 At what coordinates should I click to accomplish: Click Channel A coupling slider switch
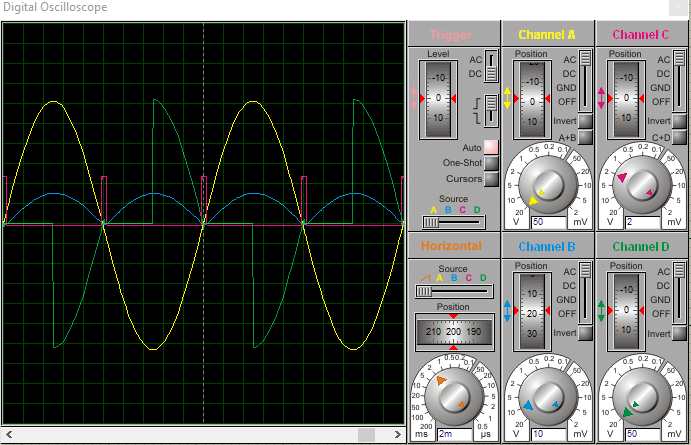tap(585, 81)
